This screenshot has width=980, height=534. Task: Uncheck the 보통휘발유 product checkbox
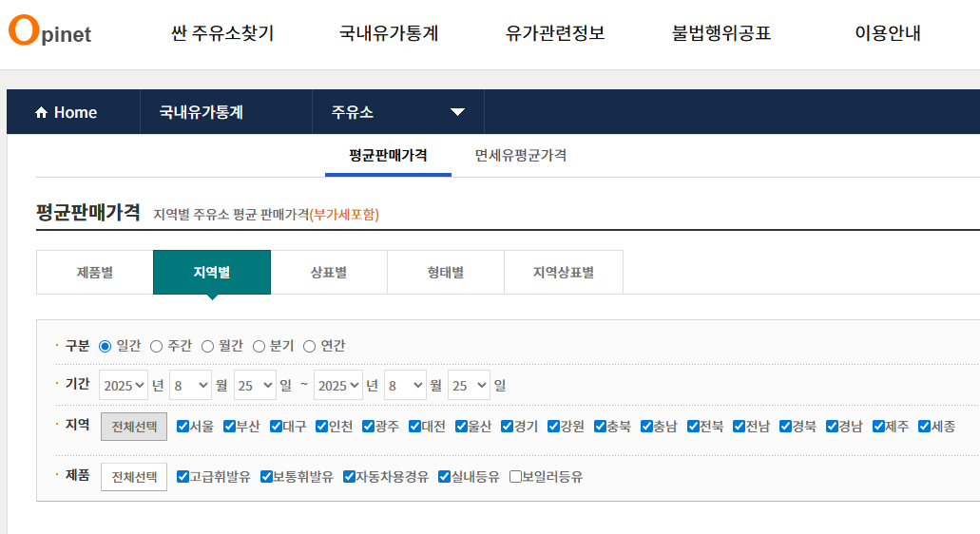click(266, 477)
